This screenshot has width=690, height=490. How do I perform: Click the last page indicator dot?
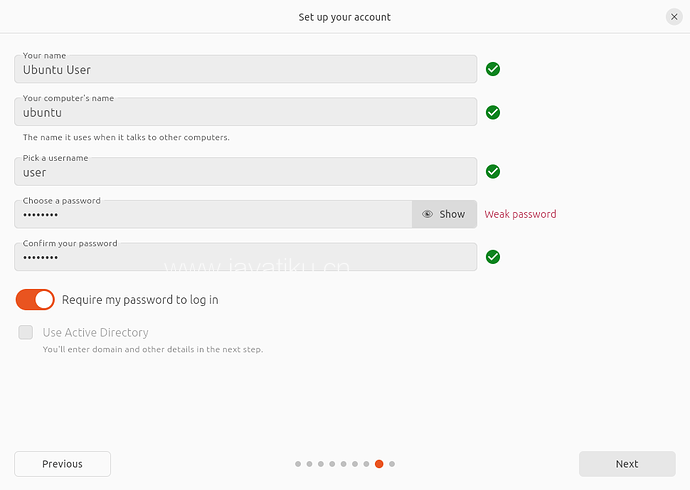[392, 464]
